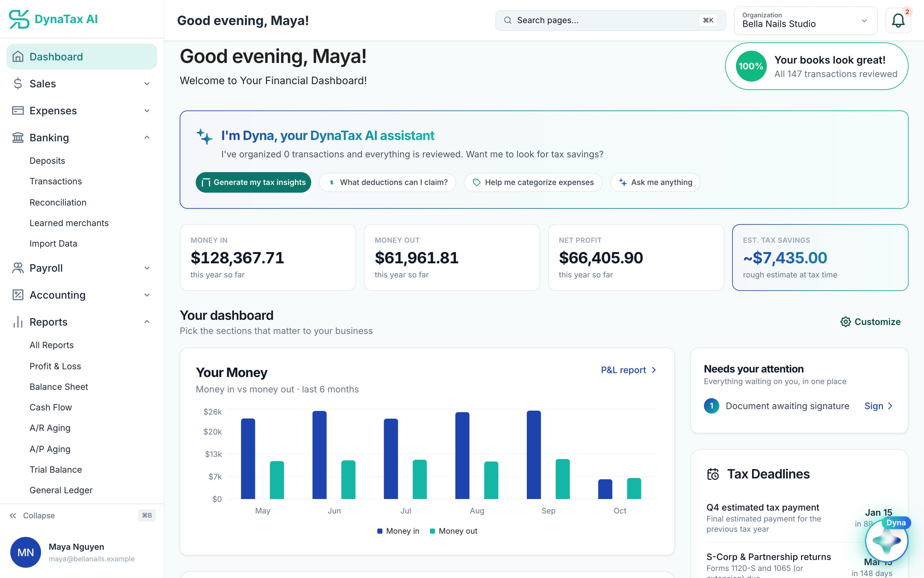Viewport: 924px width, 578px height.
Task: Open Balance Sheet report
Action: point(59,387)
